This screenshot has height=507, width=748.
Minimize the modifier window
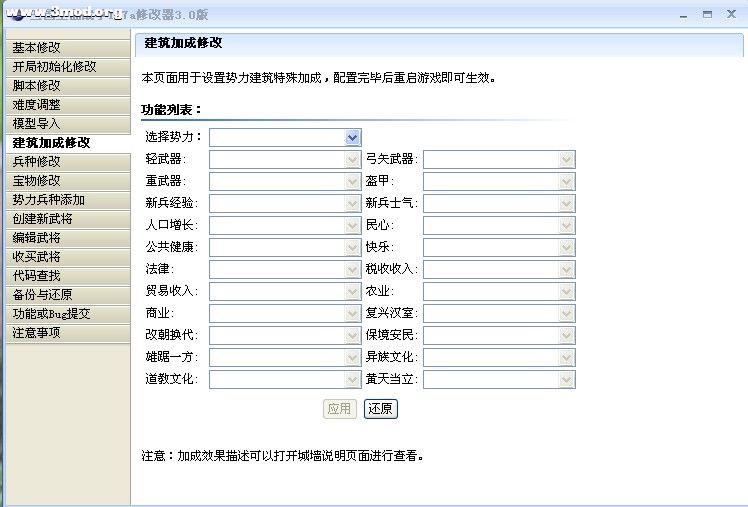point(684,14)
